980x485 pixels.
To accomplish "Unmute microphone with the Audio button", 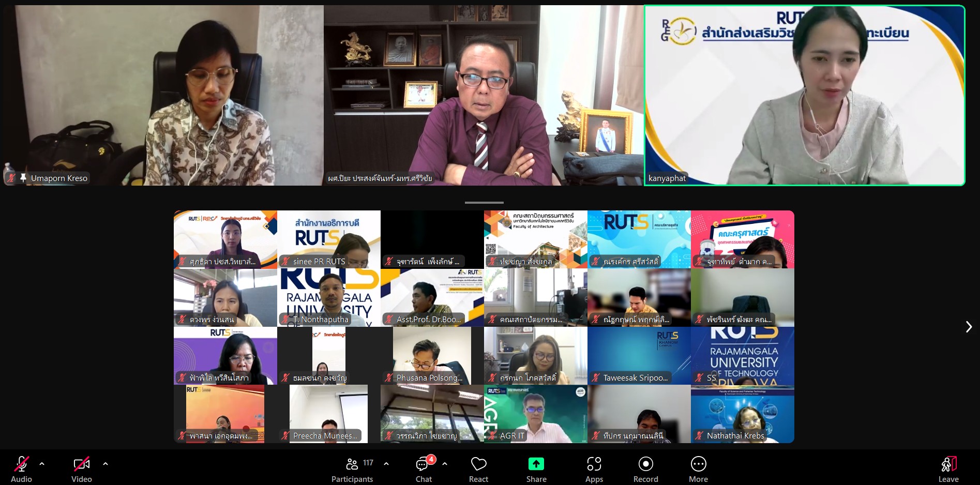I will coord(21,469).
